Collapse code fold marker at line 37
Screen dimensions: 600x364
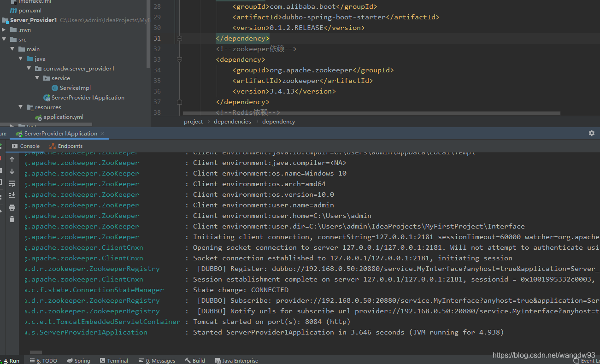(x=180, y=102)
